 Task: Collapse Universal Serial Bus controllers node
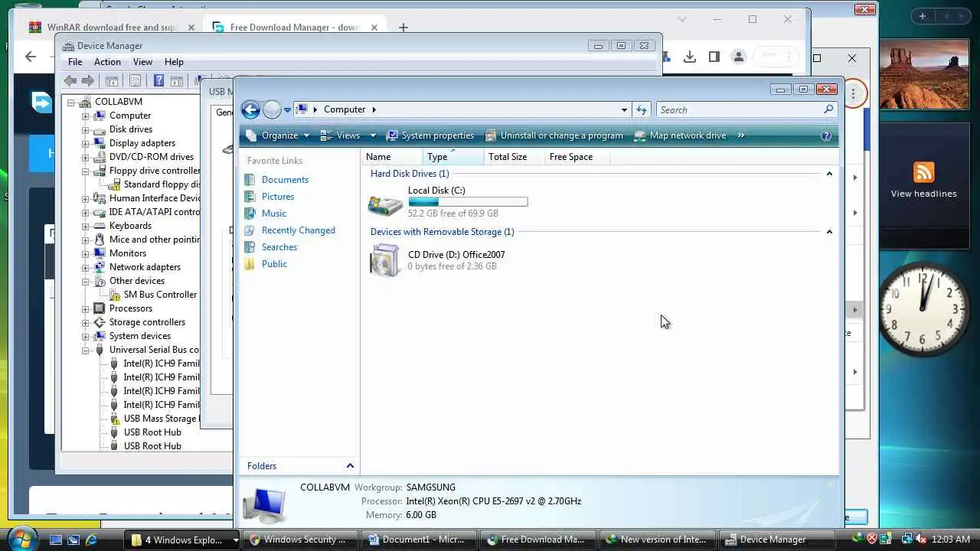[86, 350]
